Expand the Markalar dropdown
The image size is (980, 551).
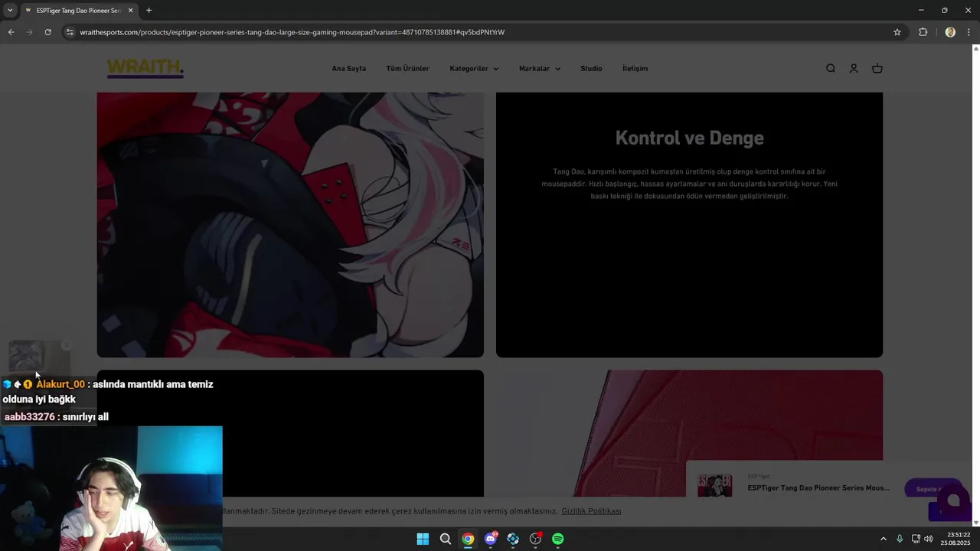pos(540,68)
